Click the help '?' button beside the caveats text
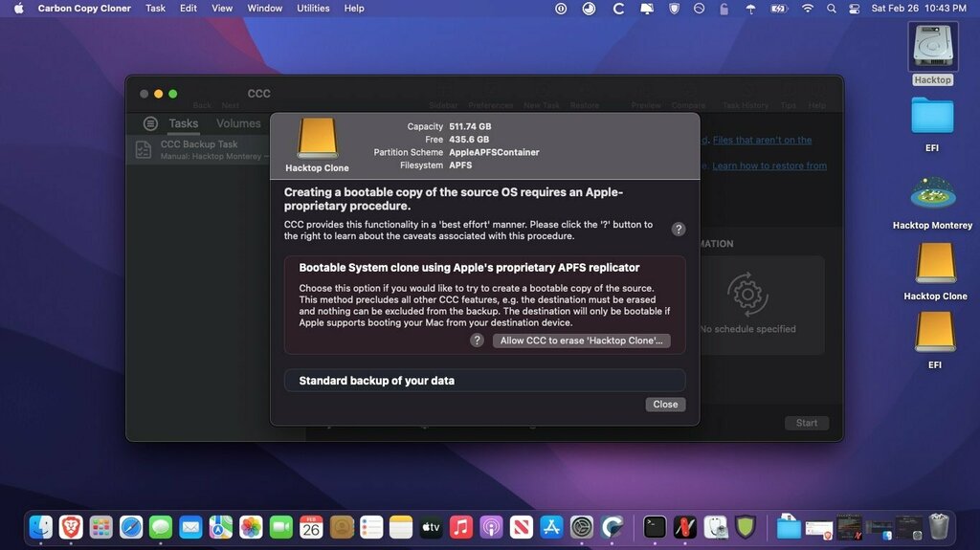Image resolution: width=980 pixels, height=550 pixels. 678,230
